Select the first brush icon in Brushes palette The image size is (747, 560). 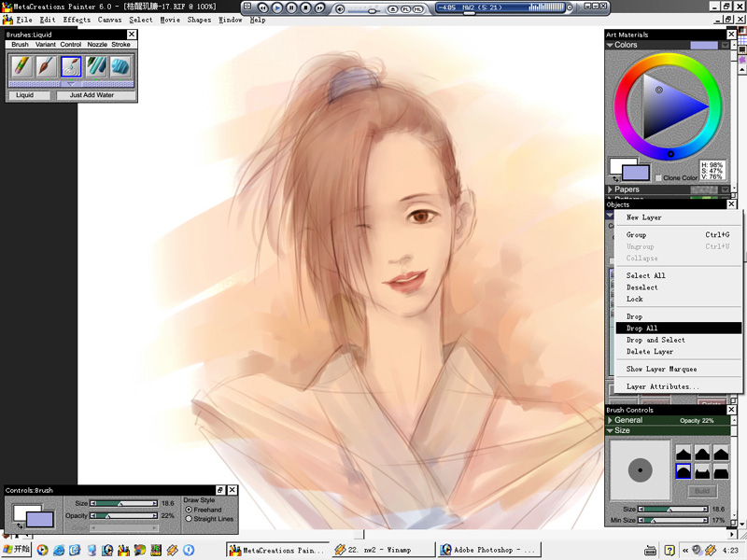pyautogui.click(x=21, y=66)
